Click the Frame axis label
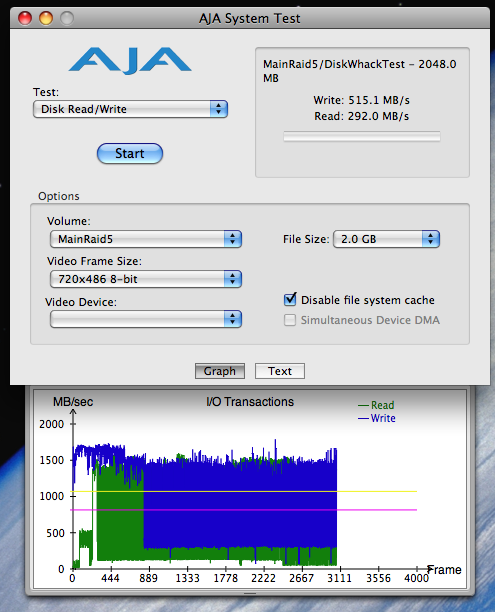The height and width of the screenshot is (612, 495). pyautogui.click(x=445, y=570)
